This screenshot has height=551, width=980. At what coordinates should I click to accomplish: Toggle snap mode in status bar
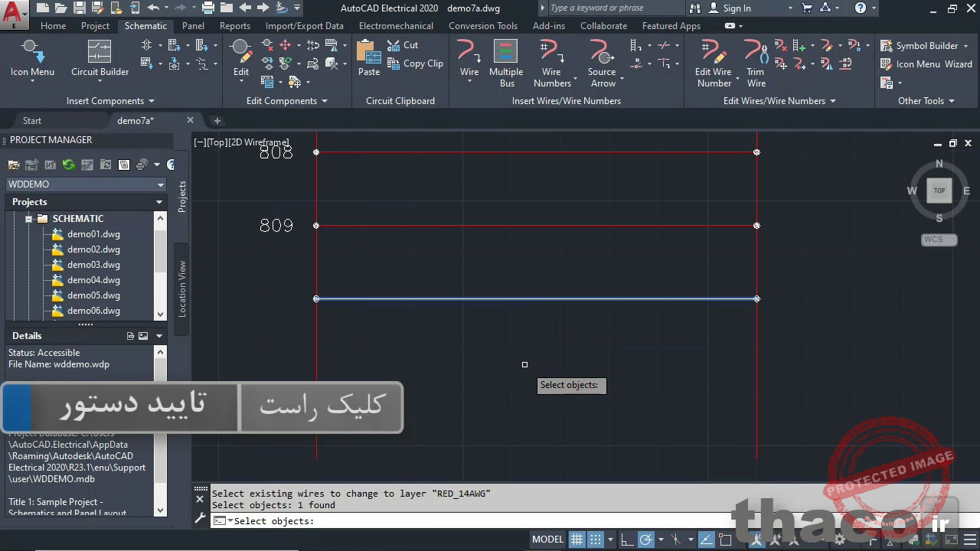point(596,540)
